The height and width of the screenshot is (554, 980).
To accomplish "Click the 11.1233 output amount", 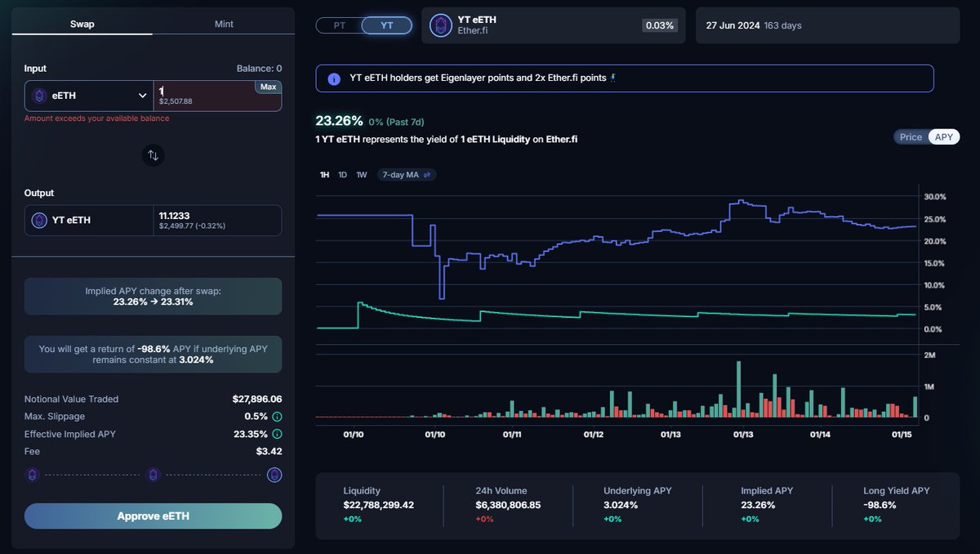I will [175, 214].
